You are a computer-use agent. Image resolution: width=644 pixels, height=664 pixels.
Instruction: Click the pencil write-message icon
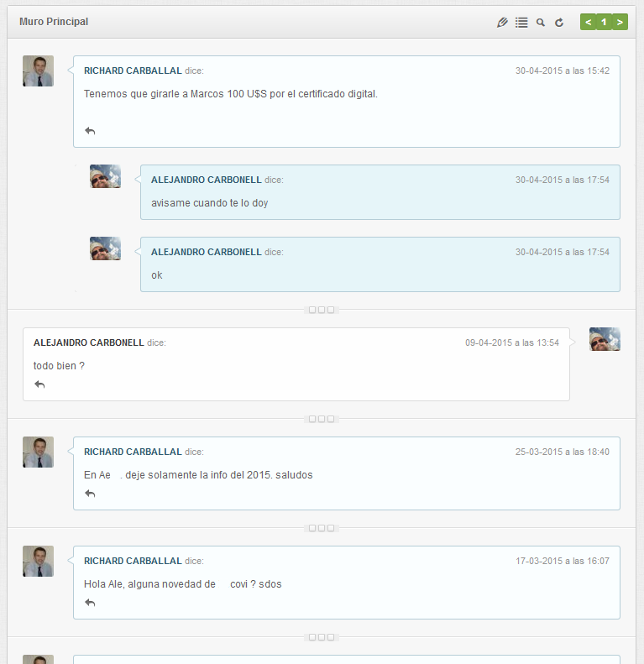click(502, 23)
